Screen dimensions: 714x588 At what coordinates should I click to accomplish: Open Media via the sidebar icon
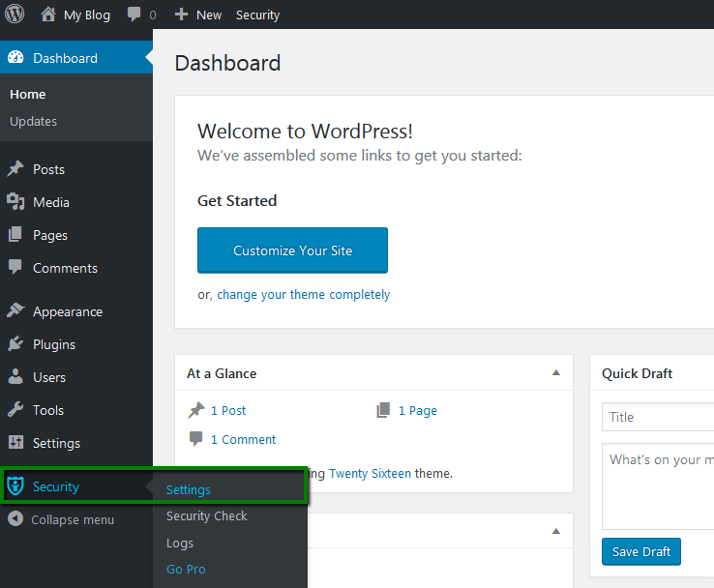tap(15, 202)
